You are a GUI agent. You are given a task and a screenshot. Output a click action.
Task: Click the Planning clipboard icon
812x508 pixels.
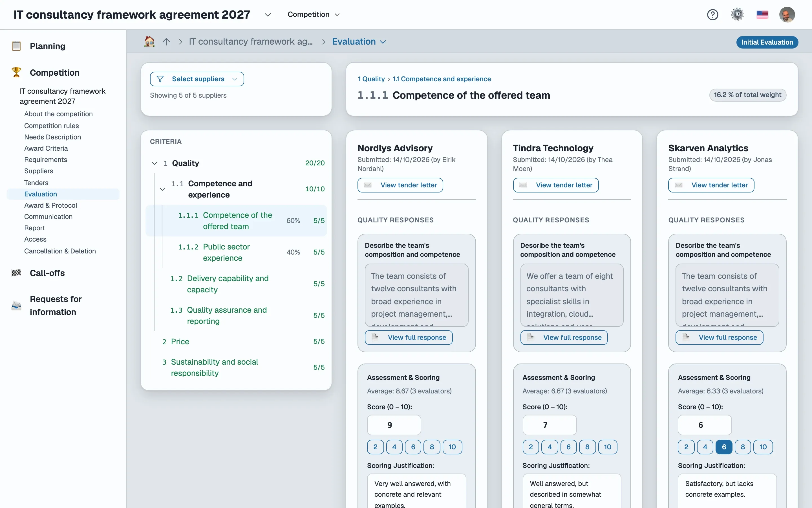16,46
